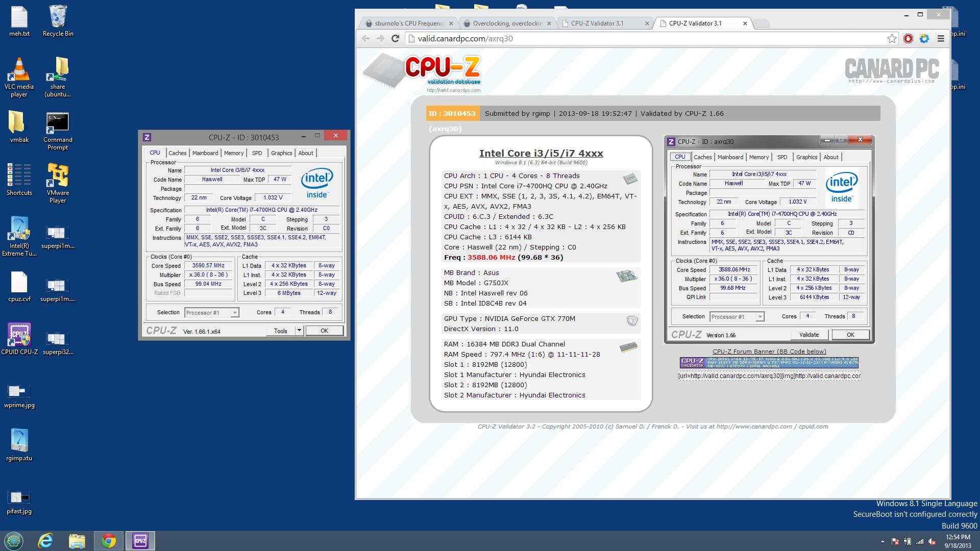The width and height of the screenshot is (980, 551).
Task: Launch CPUID CPU-Z desktop shortcut
Action: click(19, 339)
